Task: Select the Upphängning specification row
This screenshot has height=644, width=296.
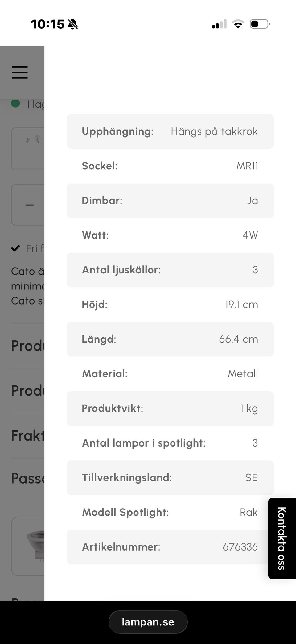Action: pos(170,131)
